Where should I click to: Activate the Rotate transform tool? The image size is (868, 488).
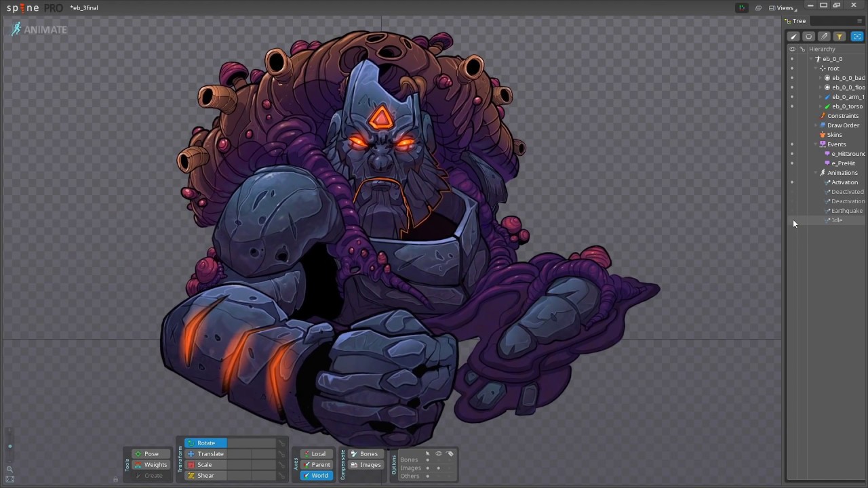click(205, 443)
